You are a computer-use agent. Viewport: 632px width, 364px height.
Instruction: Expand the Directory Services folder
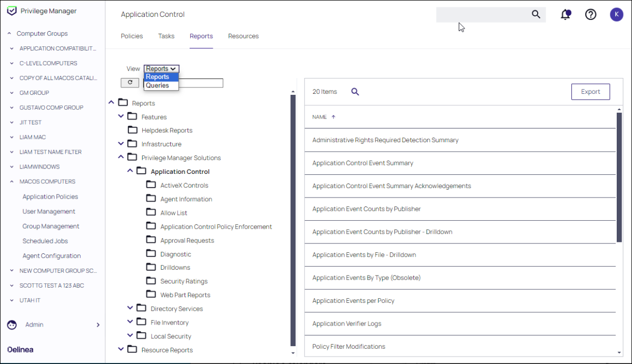(x=130, y=309)
